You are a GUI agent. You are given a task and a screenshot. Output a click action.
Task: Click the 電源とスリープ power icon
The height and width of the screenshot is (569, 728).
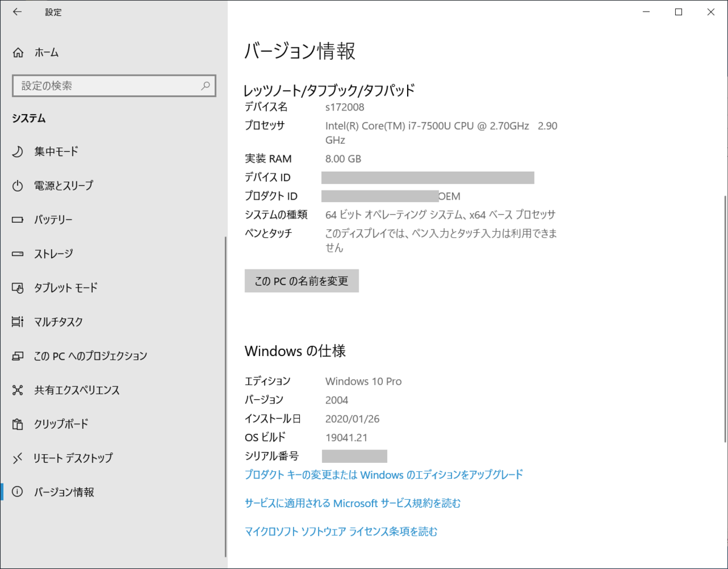click(x=18, y=185)
